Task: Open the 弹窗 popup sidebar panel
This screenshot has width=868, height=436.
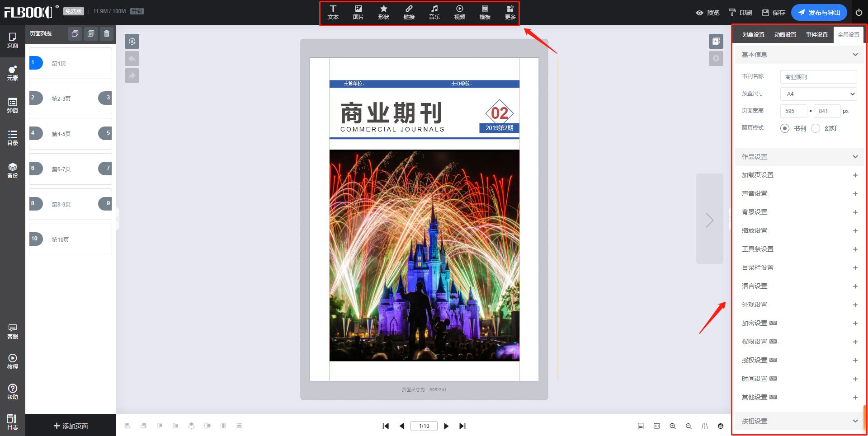Action: tap(13, 106)
